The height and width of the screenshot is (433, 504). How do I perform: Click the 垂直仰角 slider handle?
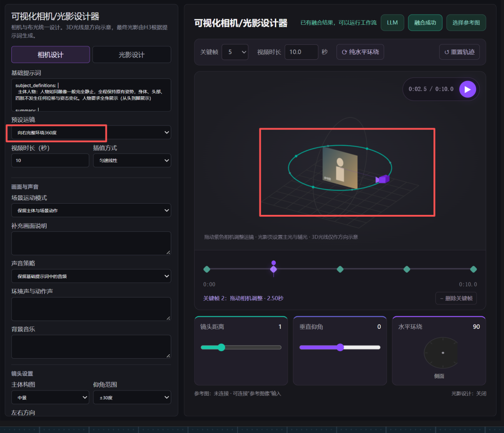[x=340, y=348]
